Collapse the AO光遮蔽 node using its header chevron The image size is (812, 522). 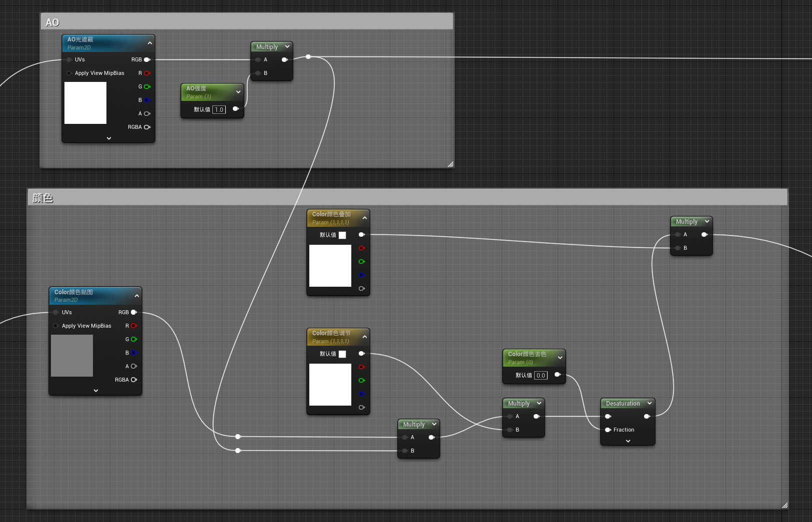tap(149, 43)
